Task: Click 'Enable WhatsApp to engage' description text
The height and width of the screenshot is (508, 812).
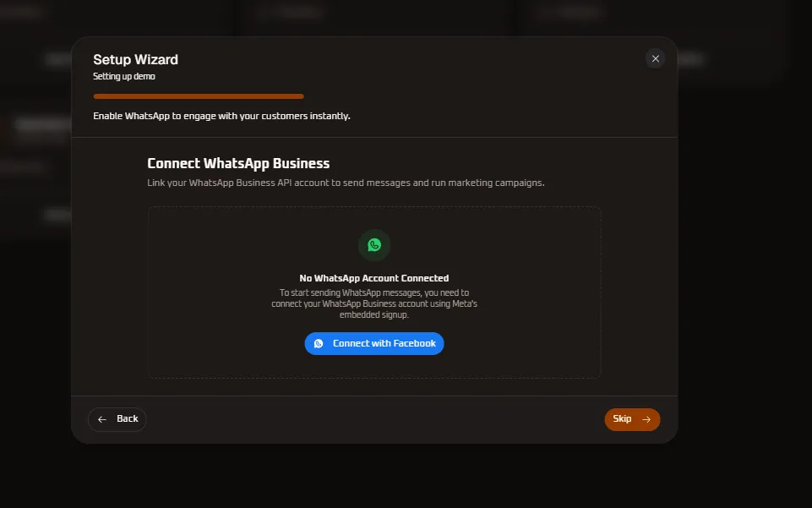Action: tap(221, 116)
